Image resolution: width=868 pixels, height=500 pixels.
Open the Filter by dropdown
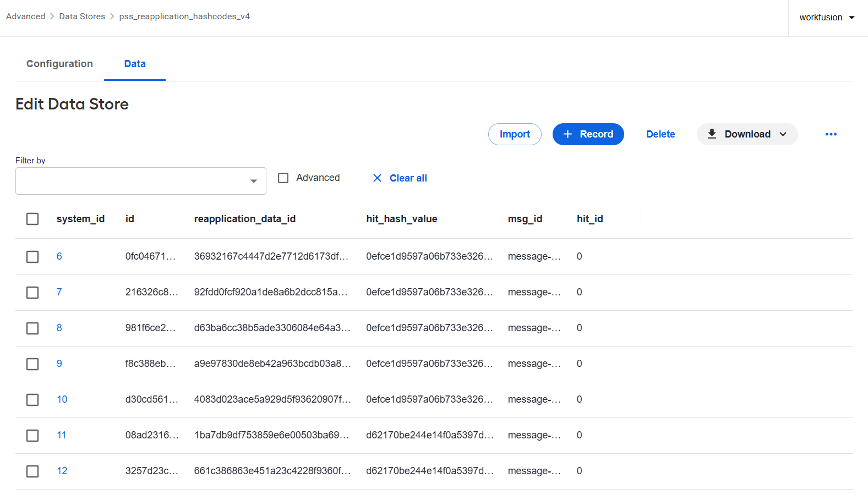(141, 181)
